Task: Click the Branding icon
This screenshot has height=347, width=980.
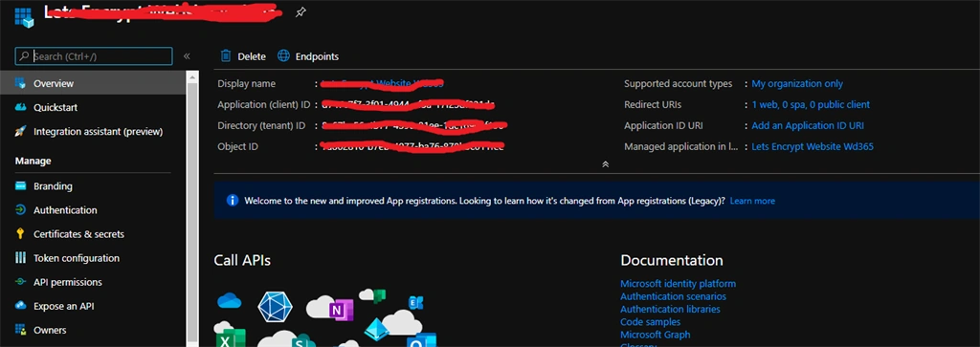Action: (x=21, y=186)
